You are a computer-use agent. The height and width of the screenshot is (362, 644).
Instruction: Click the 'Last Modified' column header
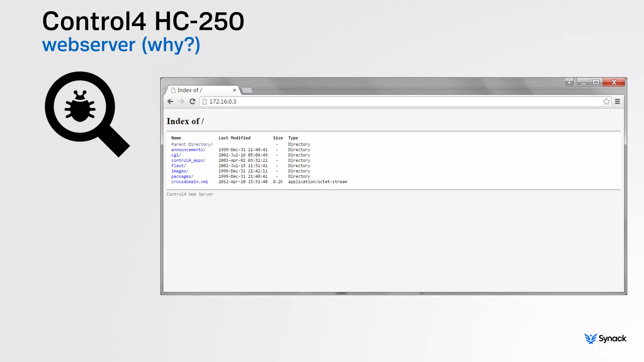point(234,138)
